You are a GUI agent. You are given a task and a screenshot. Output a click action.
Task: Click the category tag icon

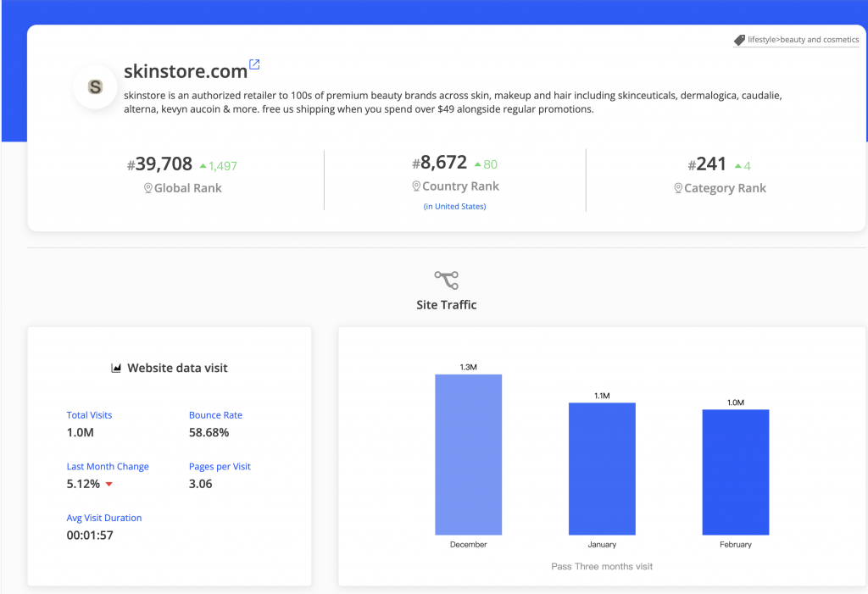pos(739,40)
